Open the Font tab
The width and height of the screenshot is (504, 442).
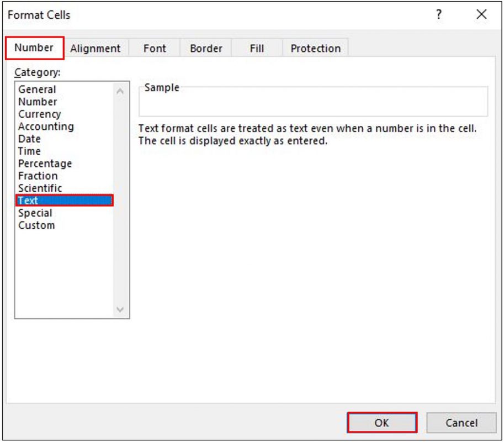tap(155, 49)
